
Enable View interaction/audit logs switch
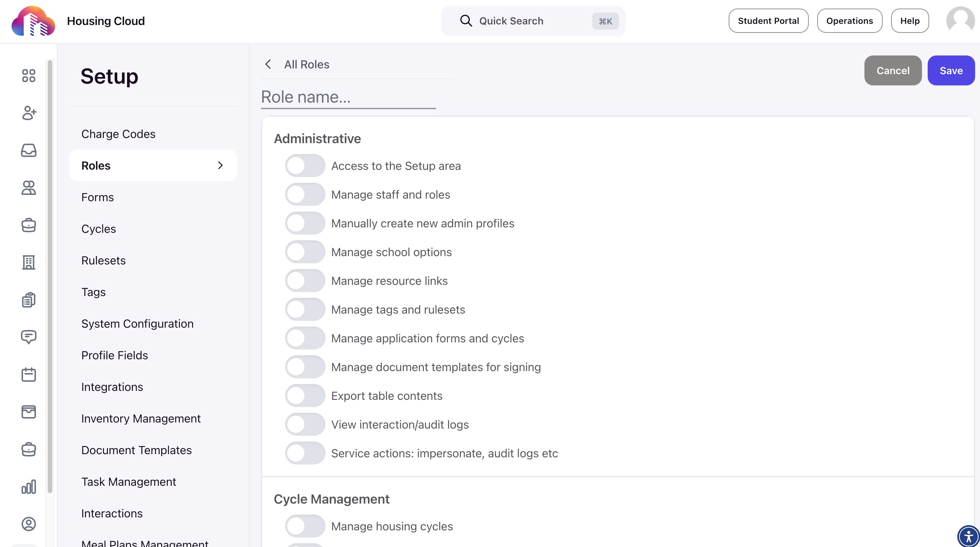[305, 425]
